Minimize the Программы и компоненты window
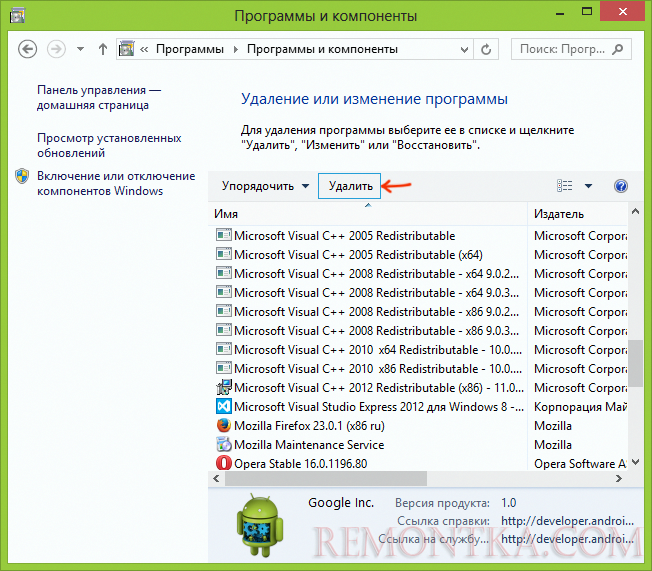Screen dimensions: 652x571 pos(560,12)
